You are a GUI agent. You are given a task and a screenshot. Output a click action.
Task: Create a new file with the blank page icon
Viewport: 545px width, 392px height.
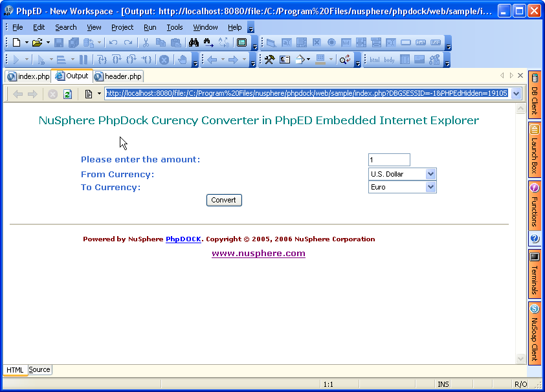pyautogui.click(x=16, y=43)
